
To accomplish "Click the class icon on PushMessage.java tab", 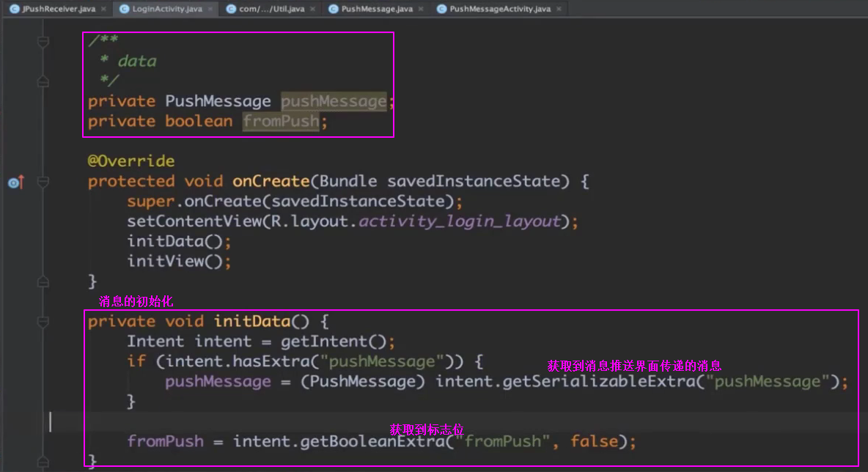I will point(333,9).
